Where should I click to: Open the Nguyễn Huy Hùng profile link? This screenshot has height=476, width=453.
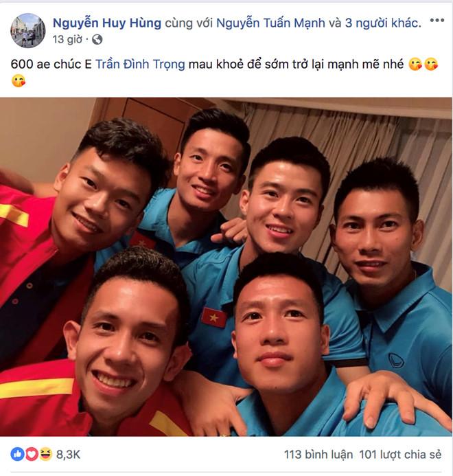pos(107,23)
